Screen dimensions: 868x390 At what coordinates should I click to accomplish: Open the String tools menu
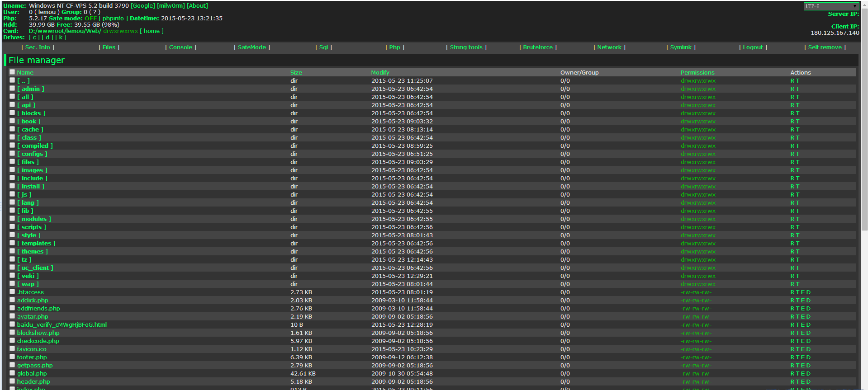[x=466, y=47]
